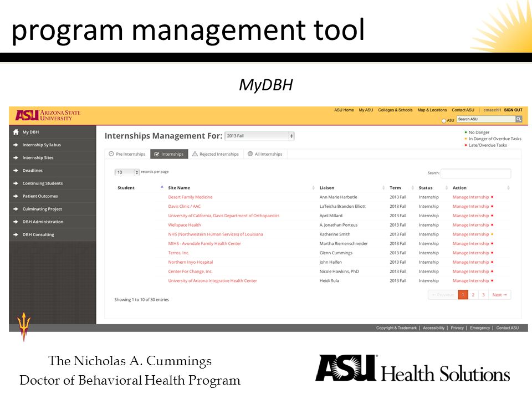Select the ASU search scope radio button
The image size is (532, 399).
pos(444,121)
